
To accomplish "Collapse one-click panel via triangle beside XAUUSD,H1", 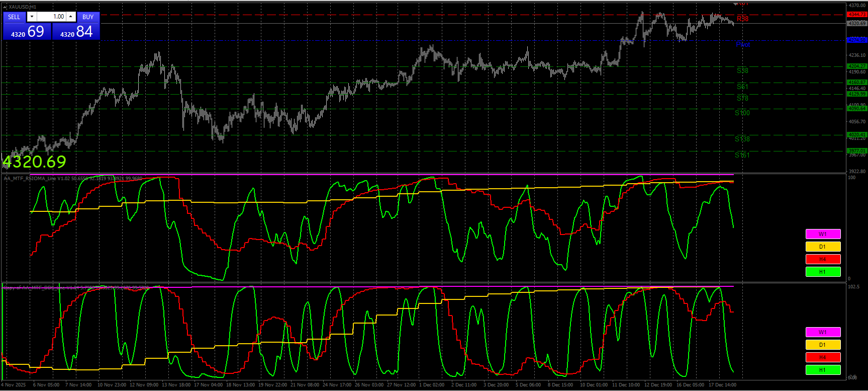I will click(x=5, y=7).
